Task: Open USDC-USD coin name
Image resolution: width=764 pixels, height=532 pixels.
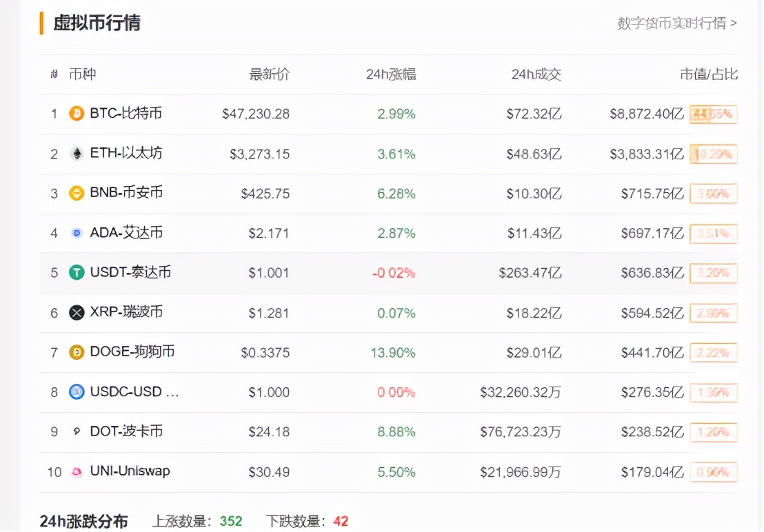Action: coord(134,392)
